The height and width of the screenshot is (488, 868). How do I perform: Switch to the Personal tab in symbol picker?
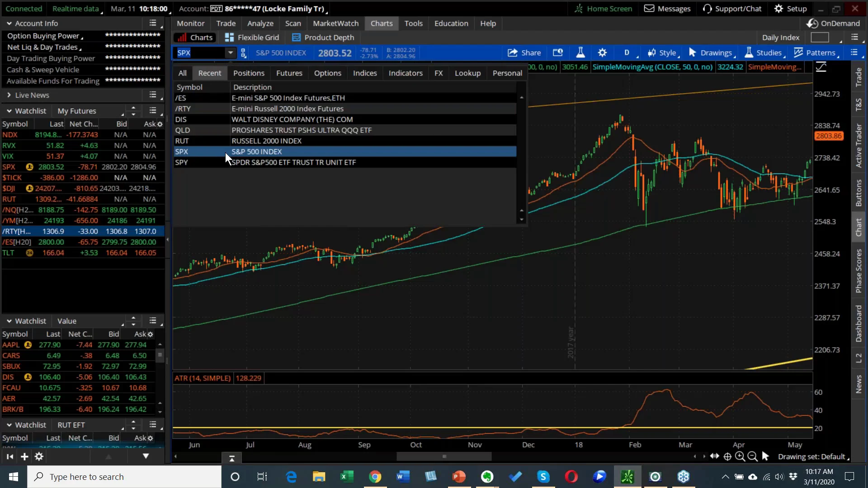(x=507, y=73)
